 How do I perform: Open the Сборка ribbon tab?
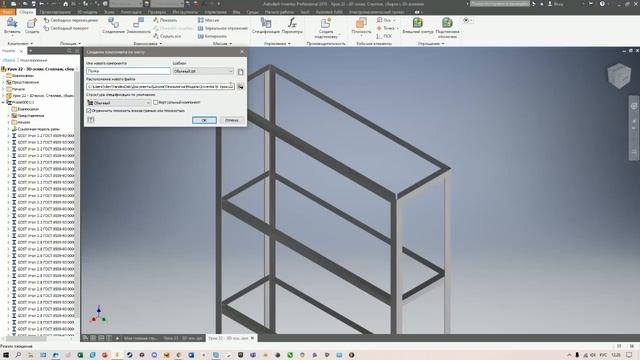pyautogui.click(x=26, y=12)
